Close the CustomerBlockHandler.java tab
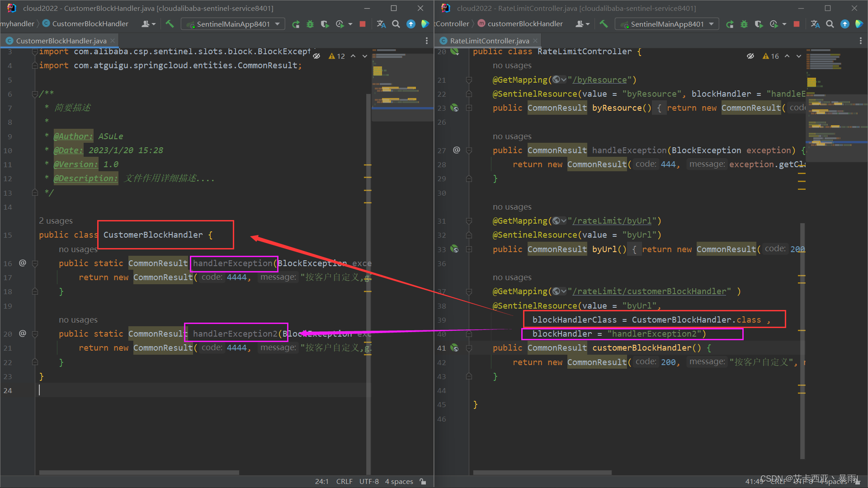The height and width of the screenshot is (488, 868). point(113,41)
